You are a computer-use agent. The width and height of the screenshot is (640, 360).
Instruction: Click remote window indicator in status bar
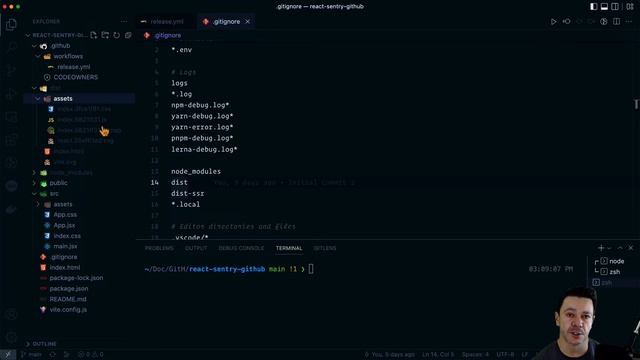click(7, 354)
